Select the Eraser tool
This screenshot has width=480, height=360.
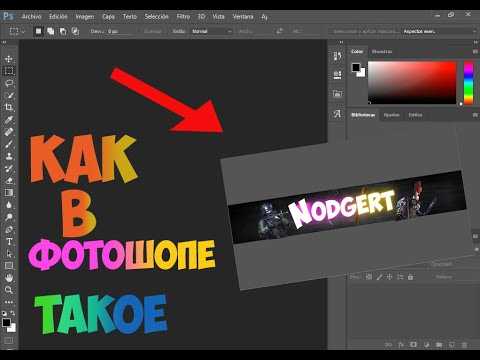[9, 180]
